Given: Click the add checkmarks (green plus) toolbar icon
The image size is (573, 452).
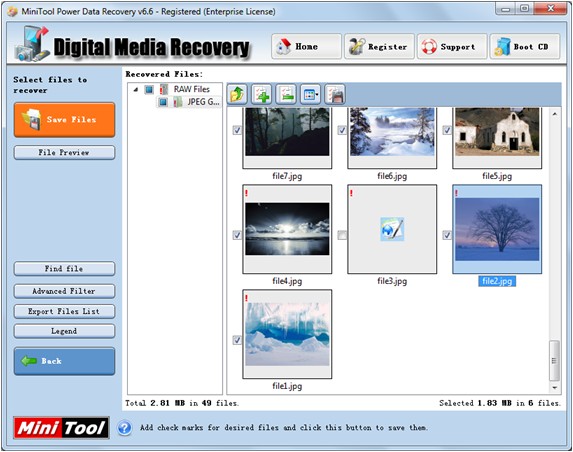Looking at the screenshot, I should point(262,95).
